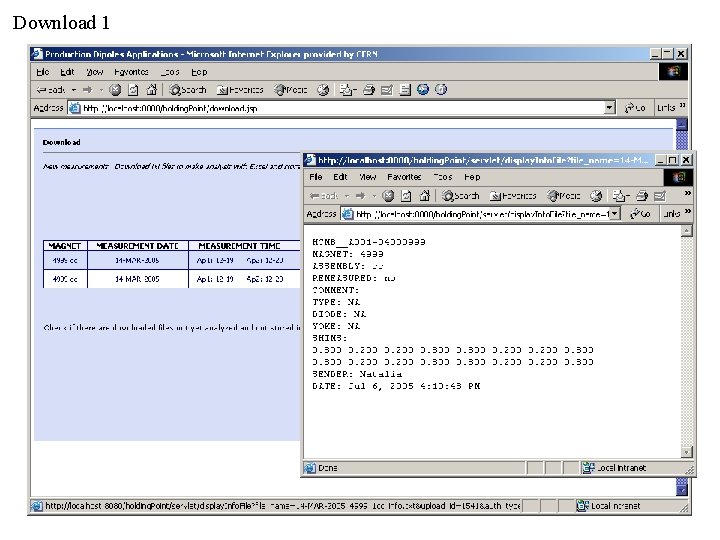Click Ap1 time link in first table row
Viewport: 720px width, 540px height.
point(215,260)
